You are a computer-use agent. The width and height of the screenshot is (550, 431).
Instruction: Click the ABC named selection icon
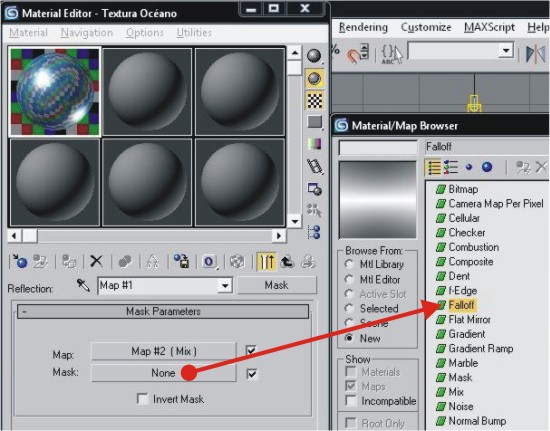[x=391, y=54]
